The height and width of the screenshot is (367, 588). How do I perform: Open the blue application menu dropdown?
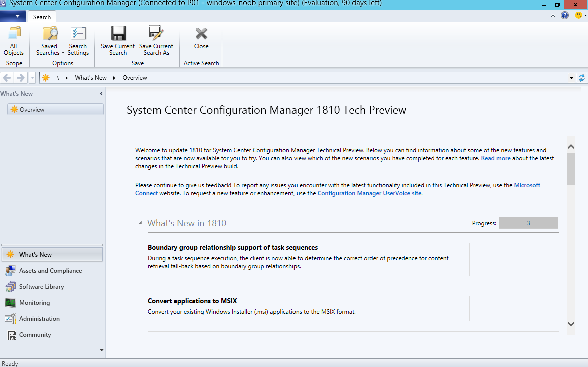pyautogui.click(x=13, y=16)
